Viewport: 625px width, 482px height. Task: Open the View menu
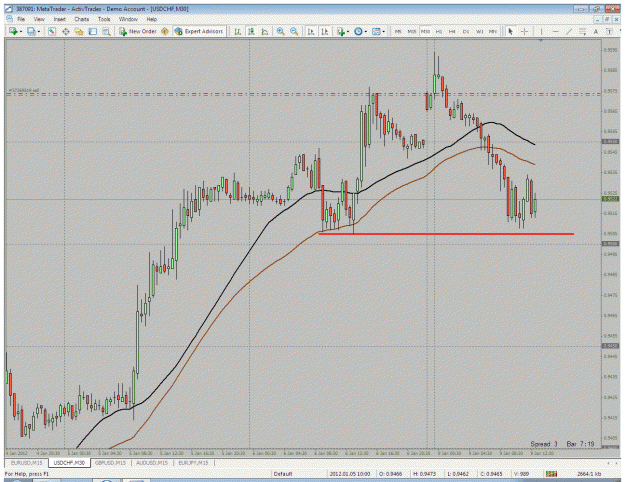pyautogui.click(x=39, y=19)
